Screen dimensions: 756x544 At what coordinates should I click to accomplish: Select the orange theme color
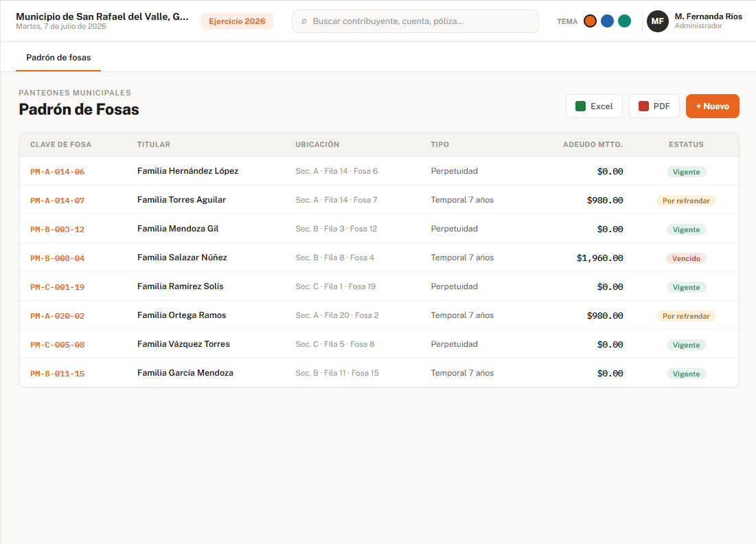point(590,21)
